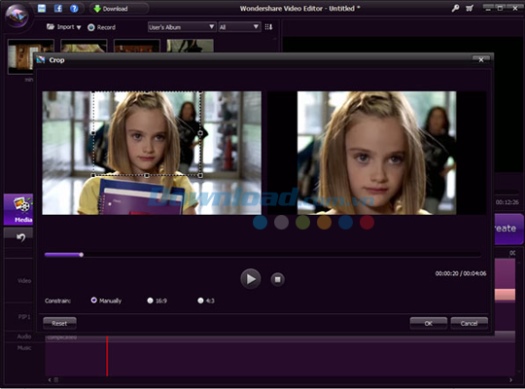Play the crop preview
The image size is (525, 389).
pos(250,279)
